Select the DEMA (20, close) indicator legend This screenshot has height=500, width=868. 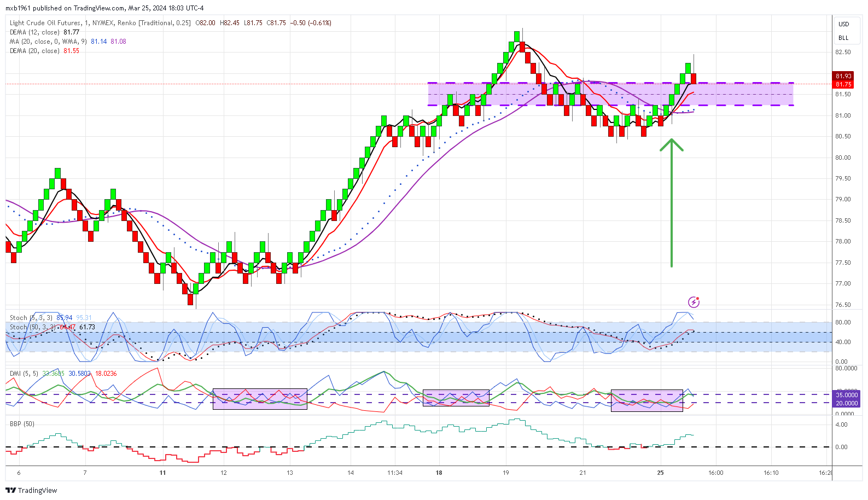35,51
